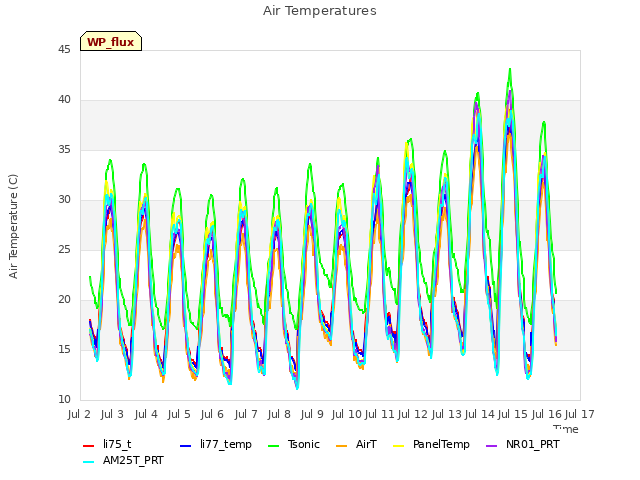Image resolution: width=640 pixels, height=480 pixels.
Task: Toggle the PanelTemp legend entry
Action: pos(431,444)
